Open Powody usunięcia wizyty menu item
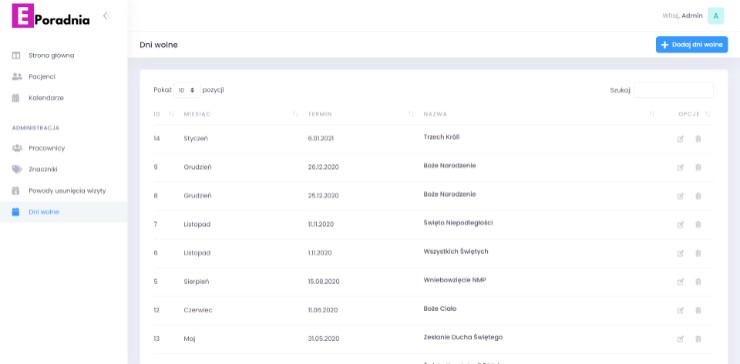This screenshot has height=364, width=740. pyautogui.click(x=67, y=191)
